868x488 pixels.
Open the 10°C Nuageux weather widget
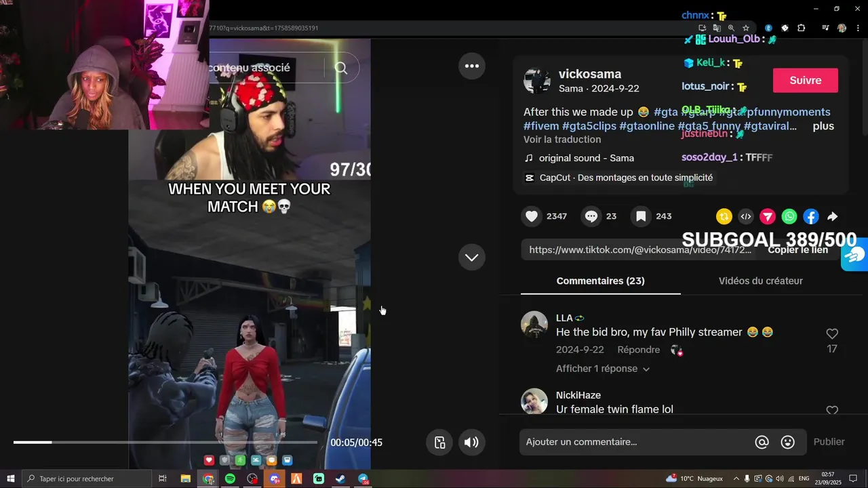pos(694,479)
